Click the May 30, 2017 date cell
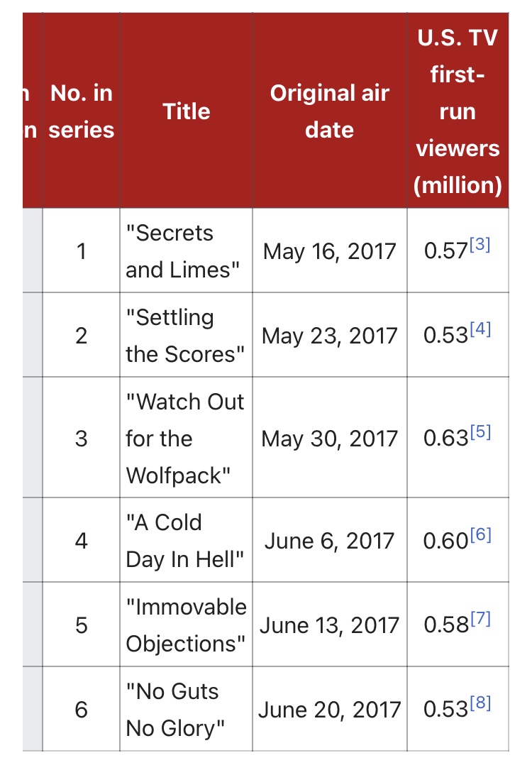 click(330, 438)
